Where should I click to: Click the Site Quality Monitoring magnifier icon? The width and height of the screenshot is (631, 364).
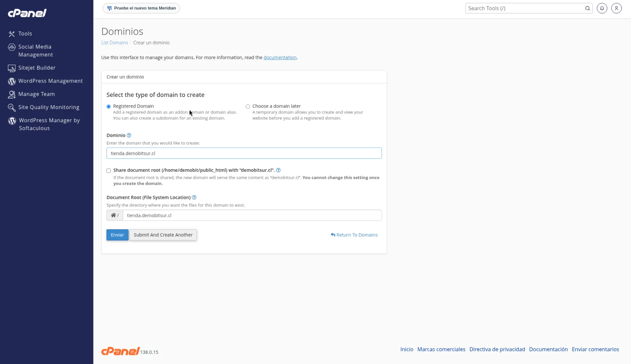click(x=12, y=108)
